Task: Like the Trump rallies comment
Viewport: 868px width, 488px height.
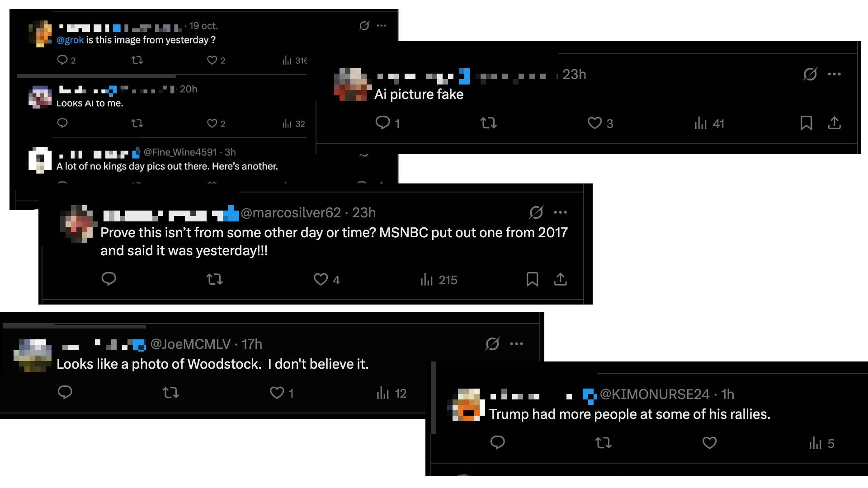Action: point(709,443)
